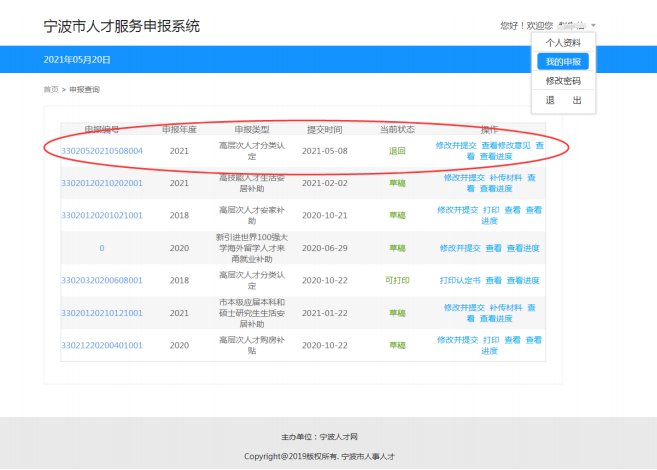Click 补传材料 for the 2021-01-22 row

(x=506, y=307)
